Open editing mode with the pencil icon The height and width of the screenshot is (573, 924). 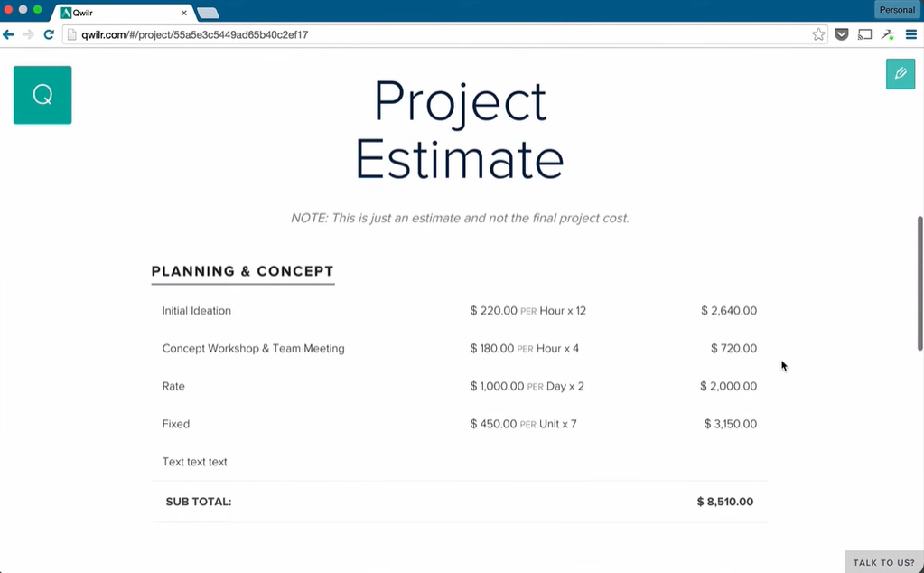coord(900,73)
